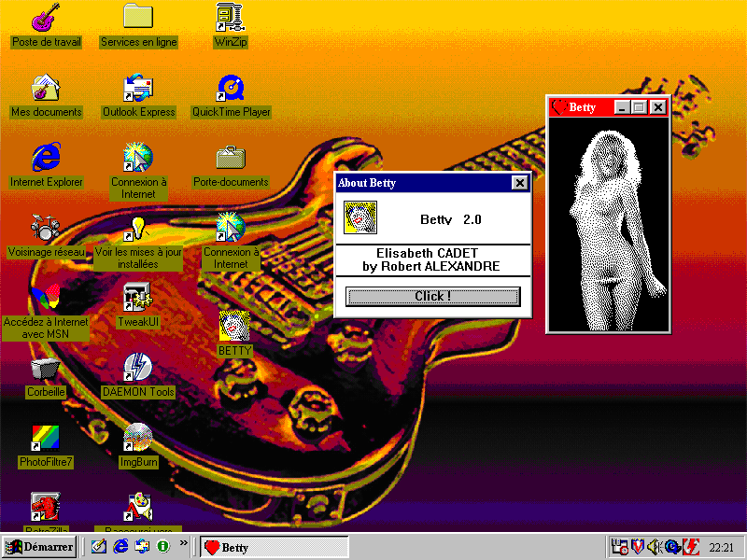Open the Poste de travail guitar icon
747x560 pixels.
[46, 17]
